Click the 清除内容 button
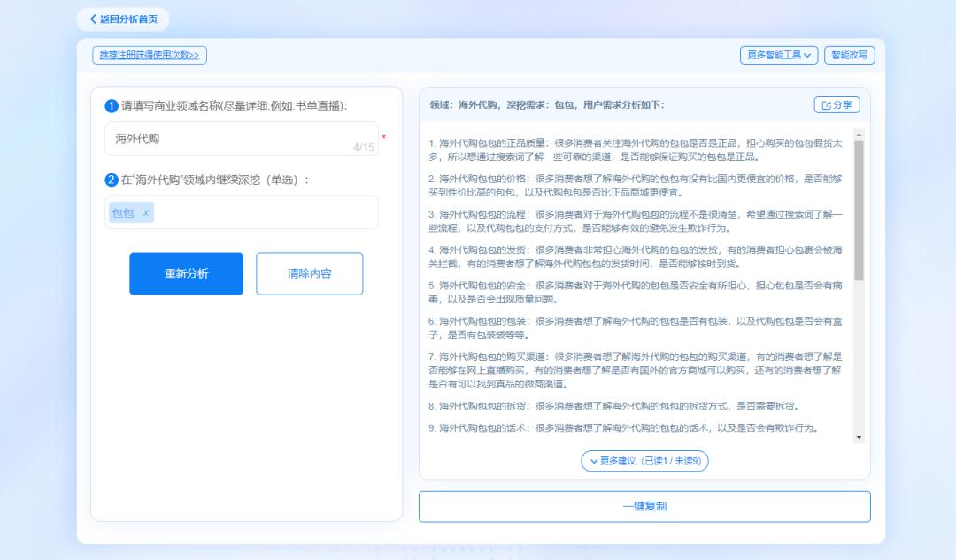 pyautogui.click(x=309, y=273)
